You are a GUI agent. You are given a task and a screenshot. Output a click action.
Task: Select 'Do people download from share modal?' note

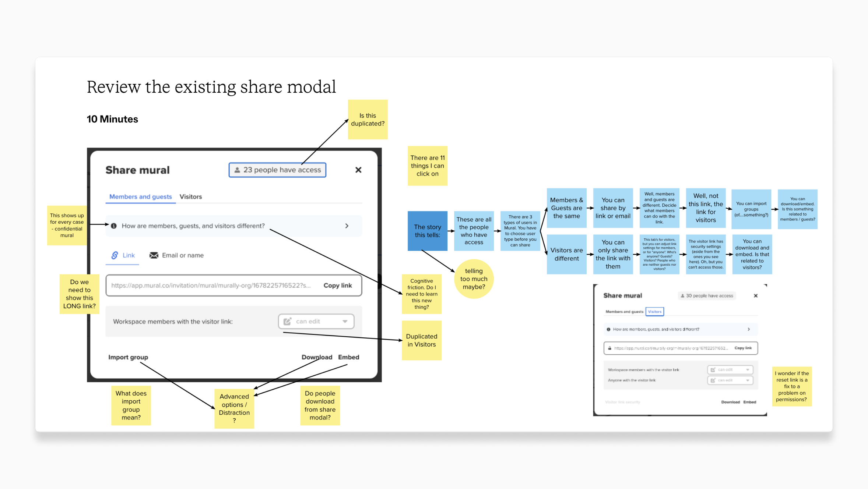320,405
